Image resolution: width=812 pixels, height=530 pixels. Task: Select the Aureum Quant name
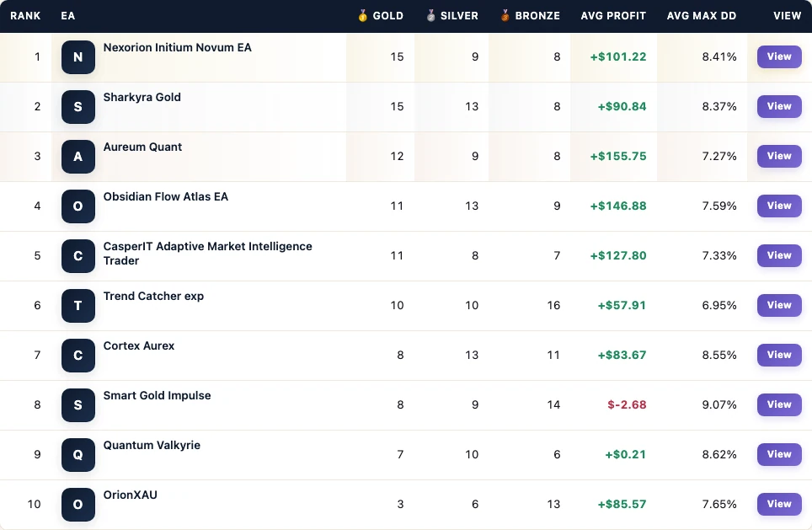click(x=143, y=147)
